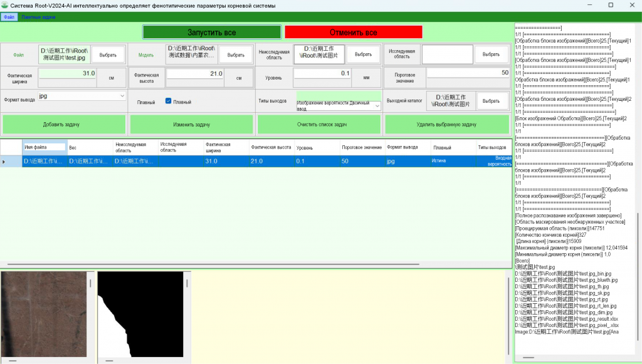Click Выбрать for the Неисследуемая область field
The image size is (642, 364).
pyautogui.click(x=363, y=55)
